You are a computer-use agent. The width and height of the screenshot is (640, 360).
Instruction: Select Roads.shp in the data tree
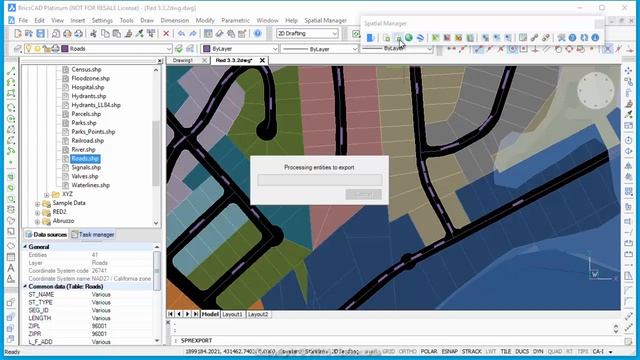[x=85, y=159]
